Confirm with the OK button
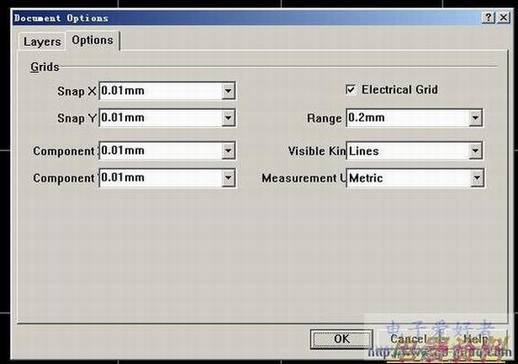The height and width of the screenshot is (364, 518). click(342, 339)
